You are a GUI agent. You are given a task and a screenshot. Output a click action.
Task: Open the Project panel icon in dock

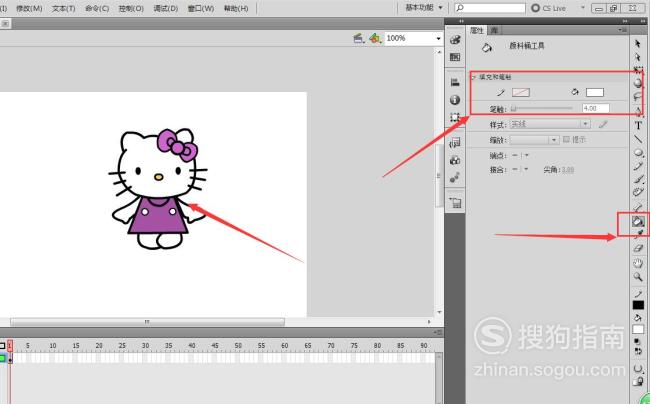[455, 203]
